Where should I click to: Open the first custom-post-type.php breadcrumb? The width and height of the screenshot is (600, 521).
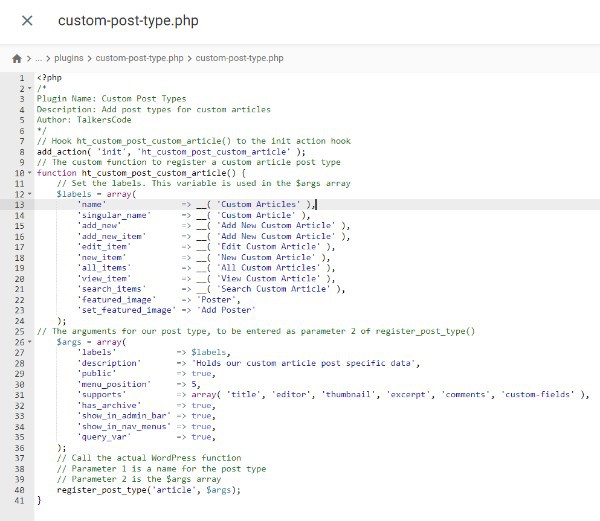coord(139,58)
